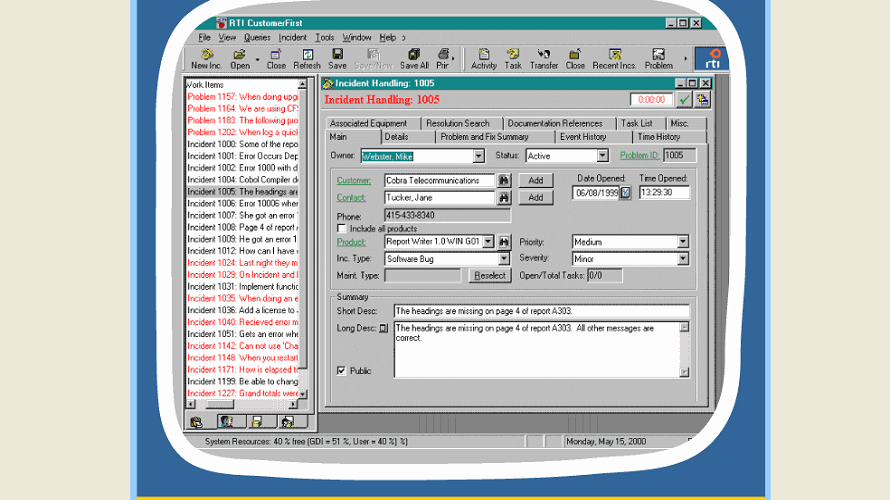Expand the Priority dropdown

[x=683, y=242]
